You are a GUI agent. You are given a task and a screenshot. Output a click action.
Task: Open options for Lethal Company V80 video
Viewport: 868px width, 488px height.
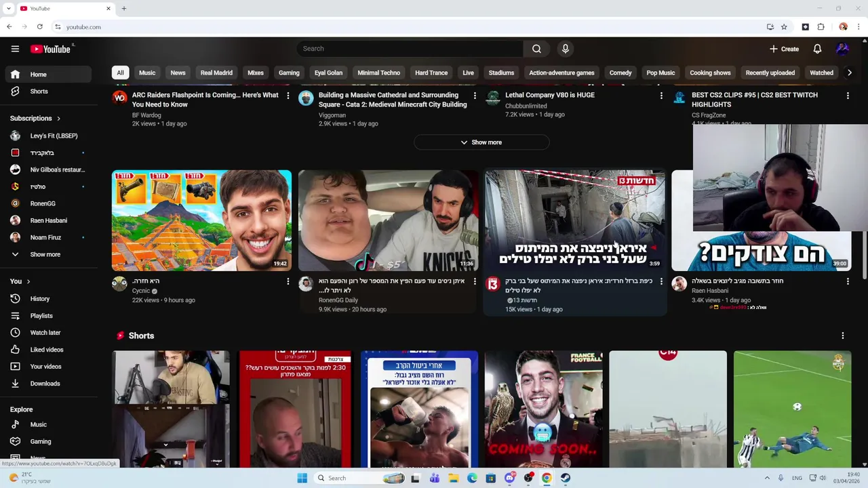click(660, 96)
